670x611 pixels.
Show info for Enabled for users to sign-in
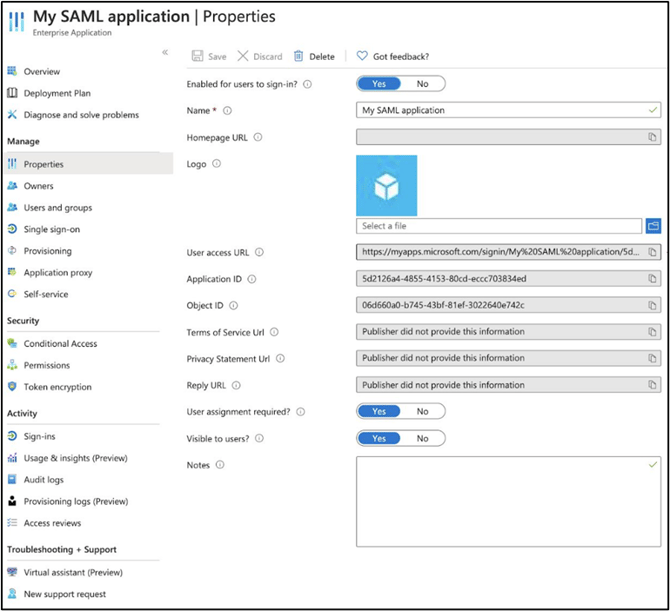pyautogui.click(x=307, y=84)
